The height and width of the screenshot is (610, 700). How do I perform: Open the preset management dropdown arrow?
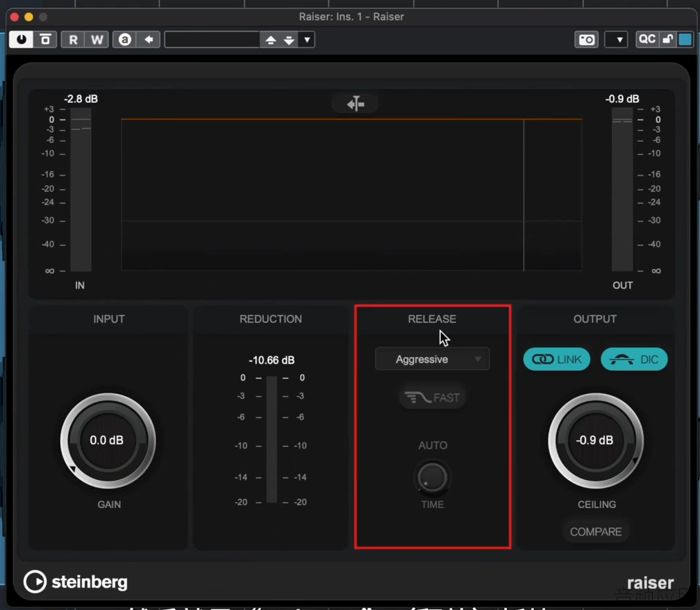tap(307, 40)
